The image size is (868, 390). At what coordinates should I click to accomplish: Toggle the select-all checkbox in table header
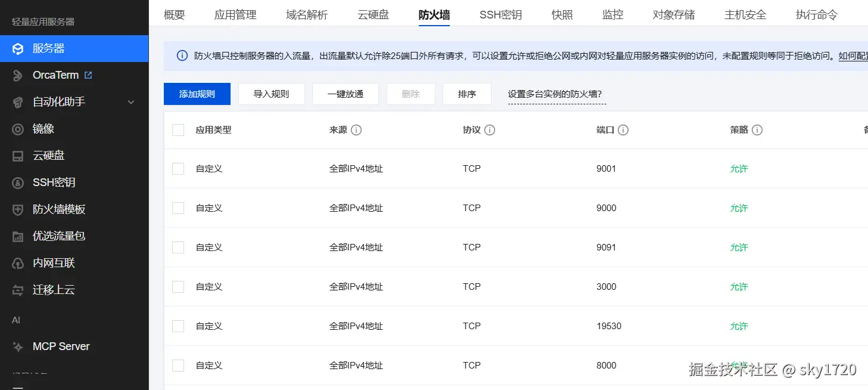click(178, 130)
